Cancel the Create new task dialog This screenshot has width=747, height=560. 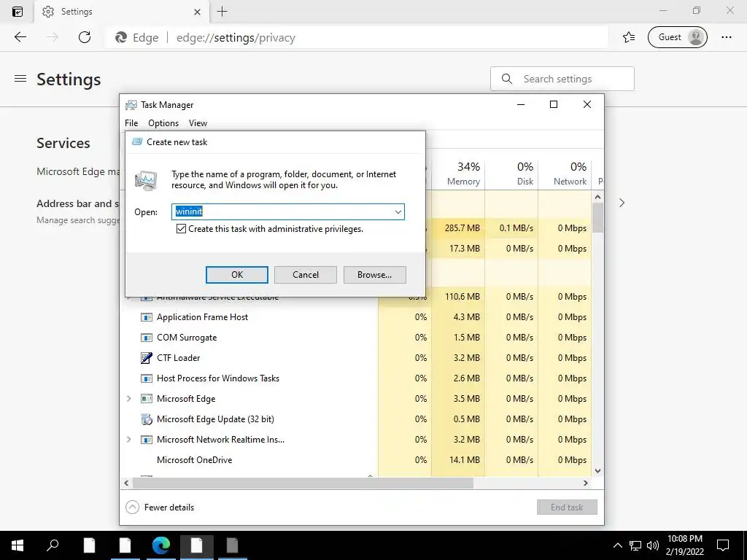[x=306, y=275]
